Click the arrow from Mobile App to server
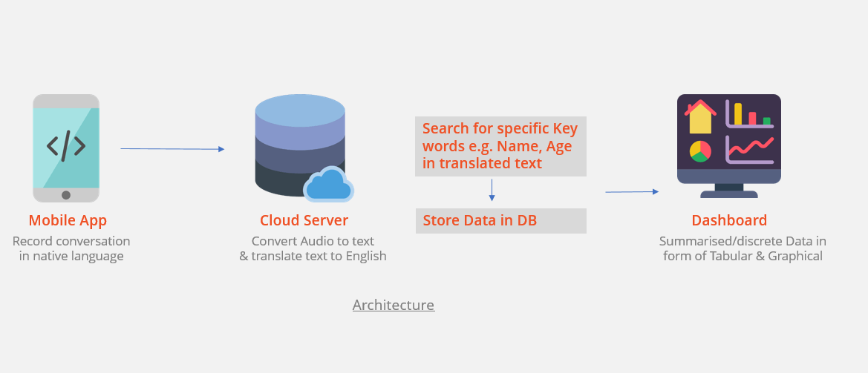The image size is (868, 373). (x=172, y=149)
